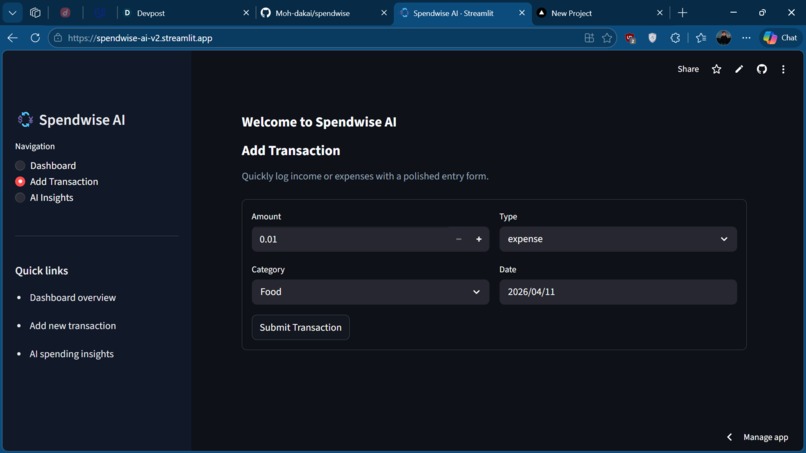Open Favorites list icon
This screenshot has height=453, width=806.
701,38
